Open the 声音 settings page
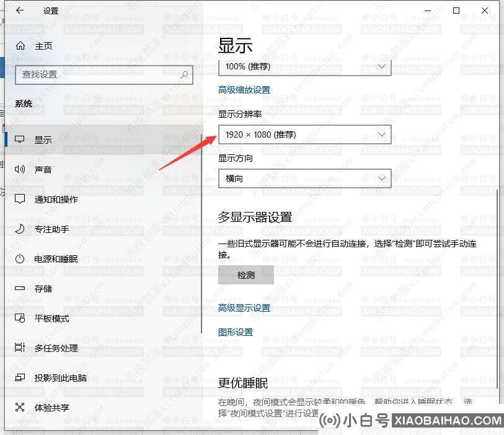504x435 pixels. pos(103,169)
